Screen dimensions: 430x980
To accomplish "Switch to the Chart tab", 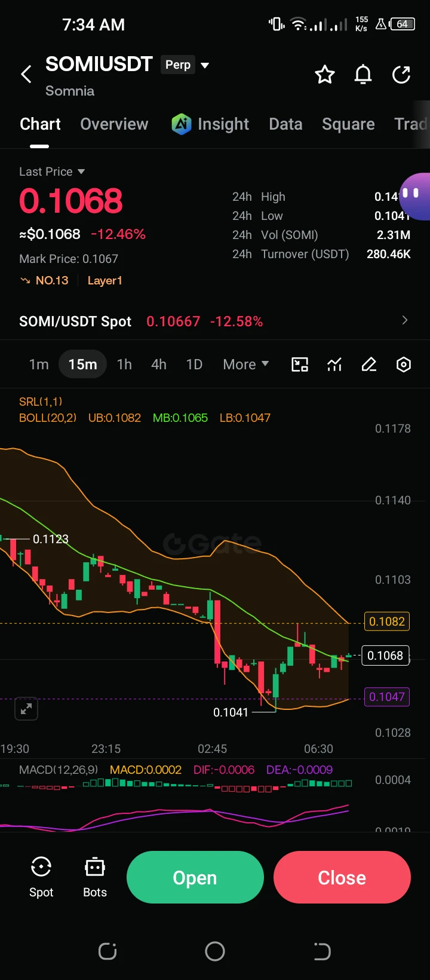I will pyautogui.click(x=40, y=124).
